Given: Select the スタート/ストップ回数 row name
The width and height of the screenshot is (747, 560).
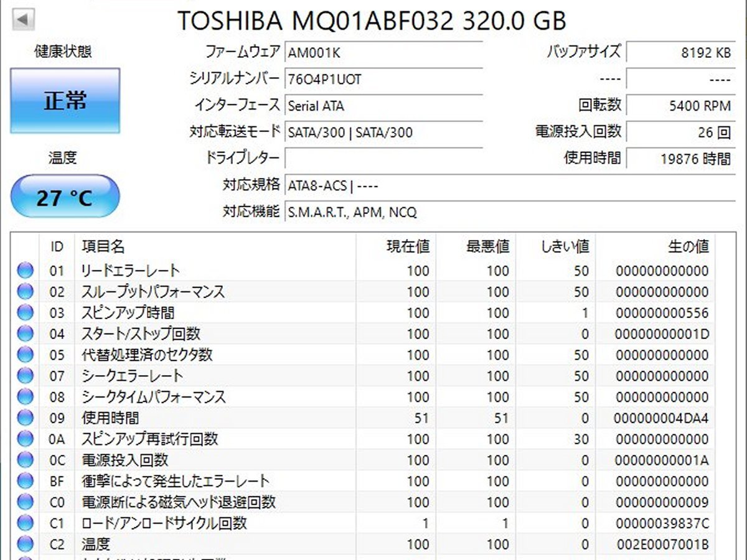Looking at the screenshot, I should click(x=141, y=334).
